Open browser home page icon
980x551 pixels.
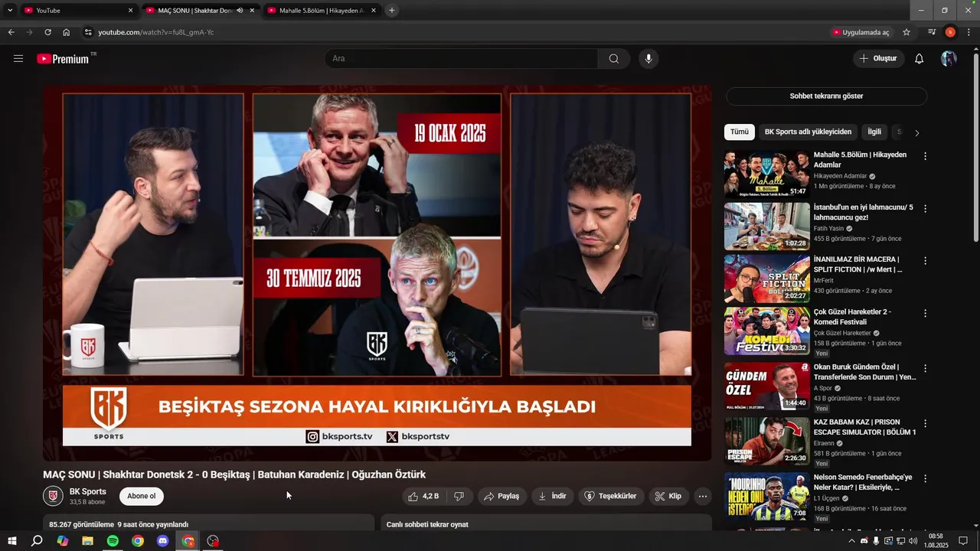[x=67, y=32]
